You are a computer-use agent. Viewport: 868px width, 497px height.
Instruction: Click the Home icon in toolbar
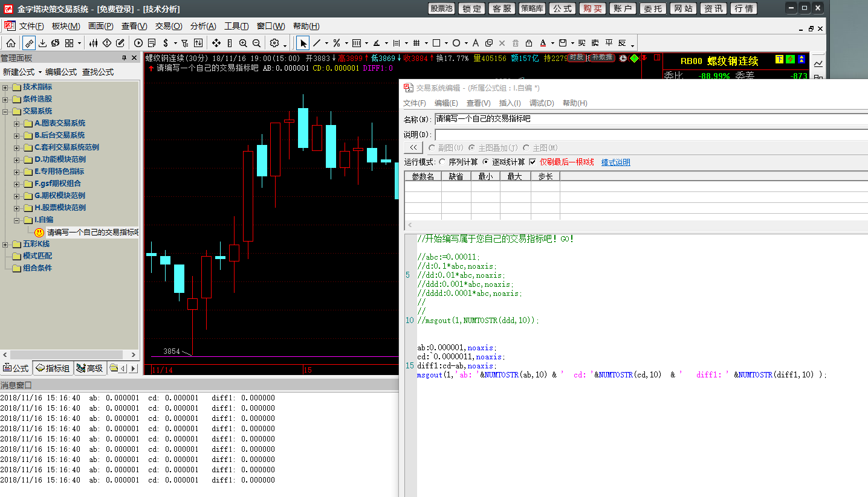point(11,43)
